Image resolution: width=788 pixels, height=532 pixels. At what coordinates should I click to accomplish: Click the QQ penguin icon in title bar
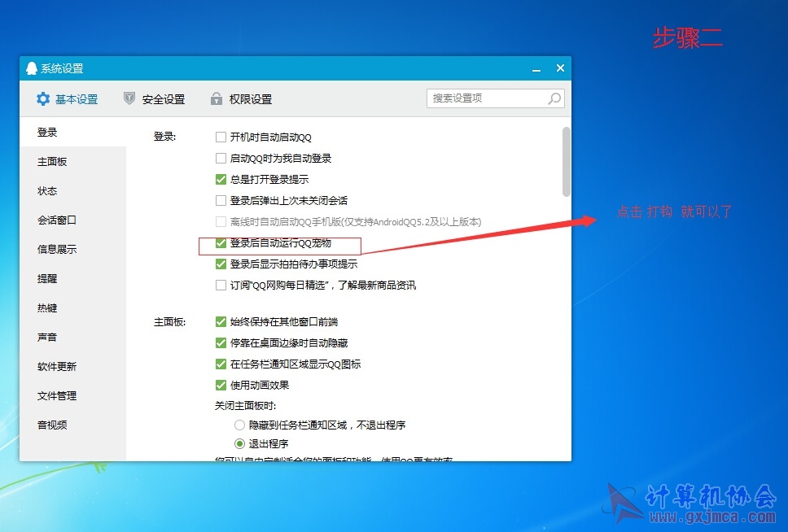coord(32,68)
